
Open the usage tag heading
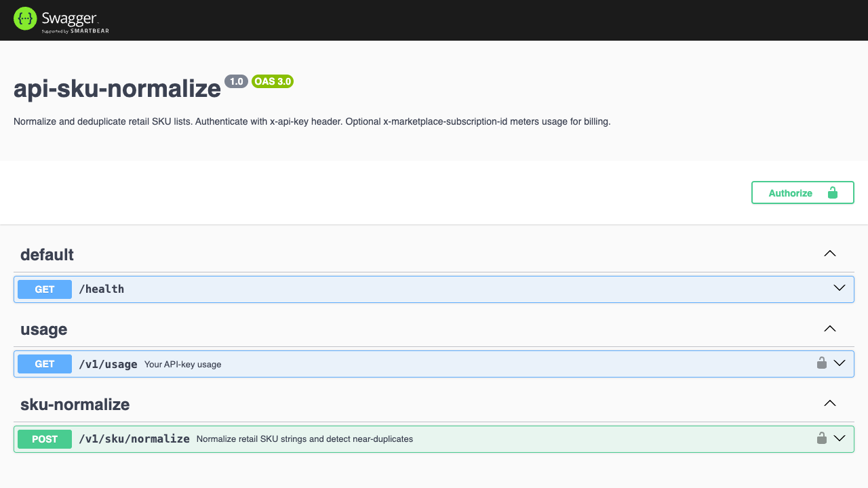point(43,330)
